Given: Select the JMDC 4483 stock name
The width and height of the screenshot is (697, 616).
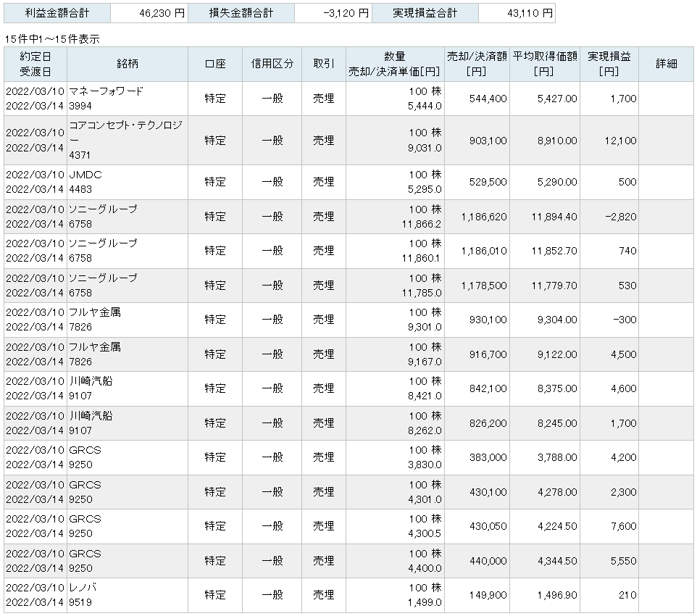Looking at the screenshot, I should (85, 181).
